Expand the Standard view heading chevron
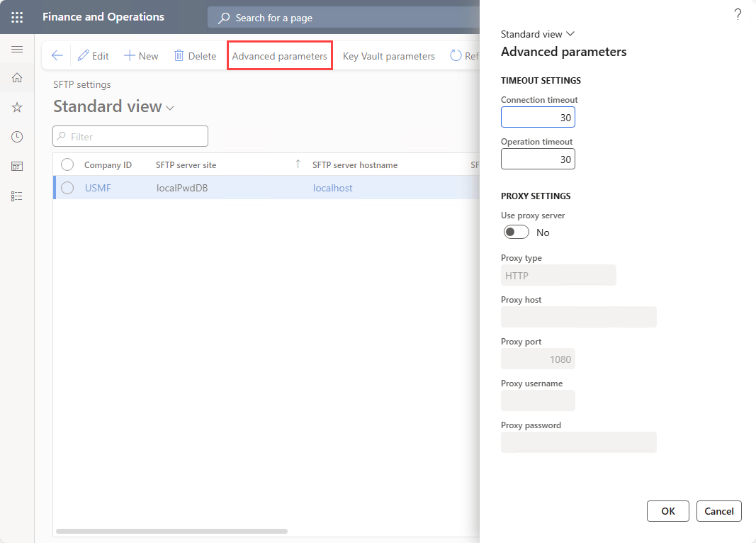 coord(170,108)
